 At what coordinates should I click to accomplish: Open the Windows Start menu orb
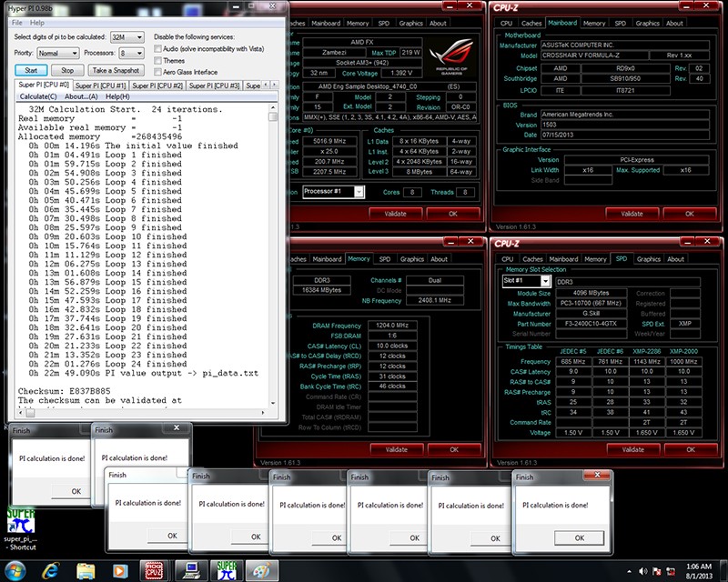15,570
